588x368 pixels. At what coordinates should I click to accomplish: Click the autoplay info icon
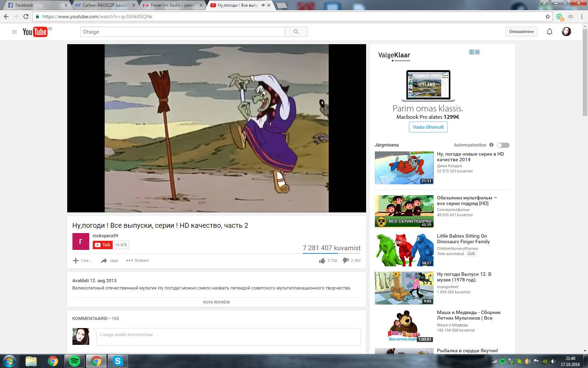pyautogui.click(x=491, y=145)
